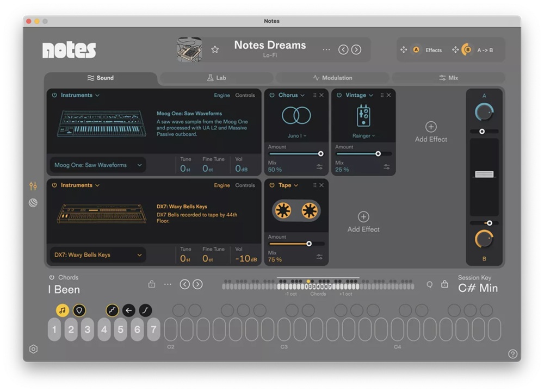Screen dimensions: 544x392
Task: Open the mixer sliders icon in left sidebar
Action: (x=33, y=186)
